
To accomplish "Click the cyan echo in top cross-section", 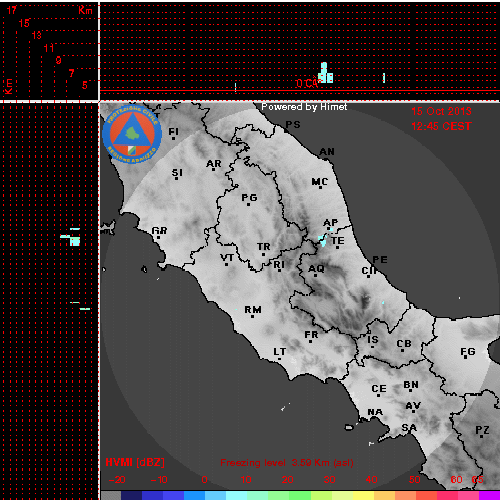I will pyautogui.click(x=325, y=73).
